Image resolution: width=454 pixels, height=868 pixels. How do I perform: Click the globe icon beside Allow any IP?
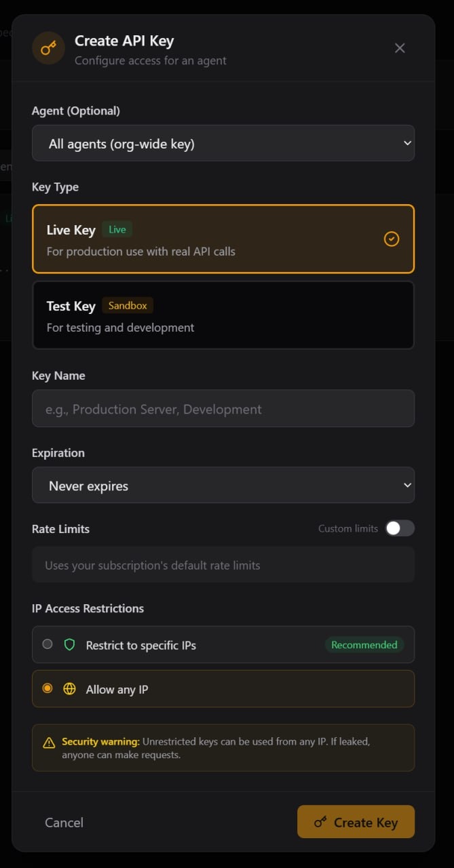pos(69,688)
